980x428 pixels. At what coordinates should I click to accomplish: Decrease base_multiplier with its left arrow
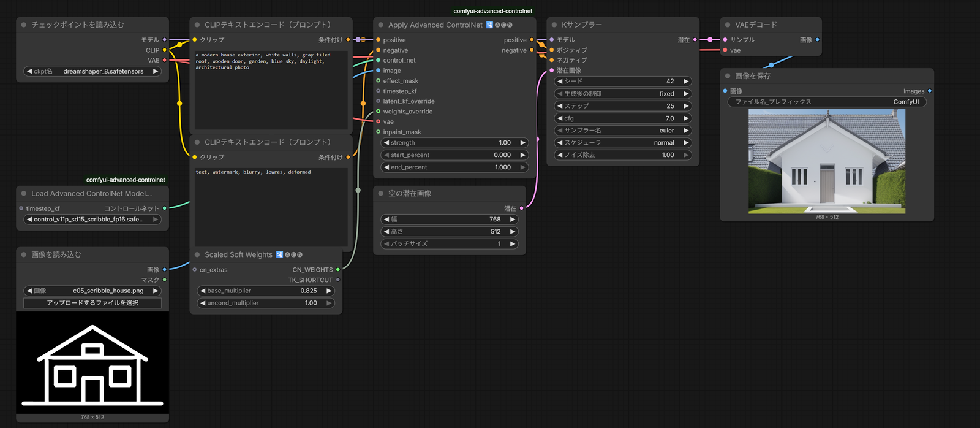203,291
